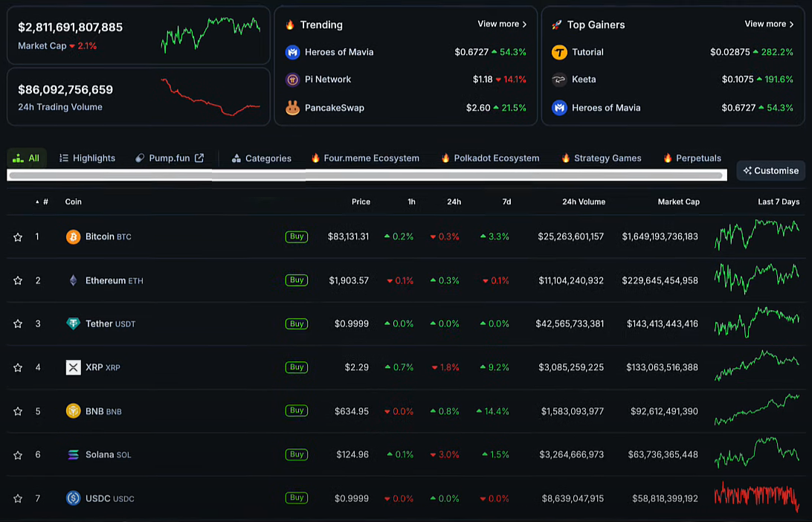
Task: Click the Pi Network icon in Trending
Action: click(x=292, y=80)
